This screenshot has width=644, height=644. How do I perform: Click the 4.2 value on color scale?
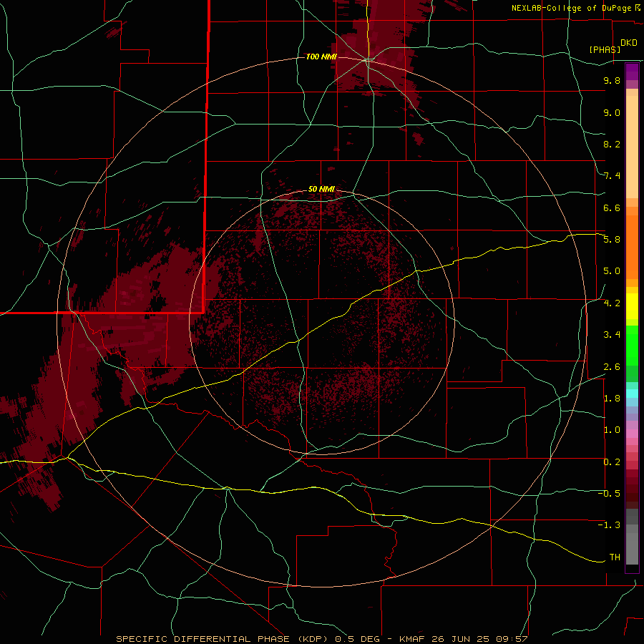tap(612, 303)
